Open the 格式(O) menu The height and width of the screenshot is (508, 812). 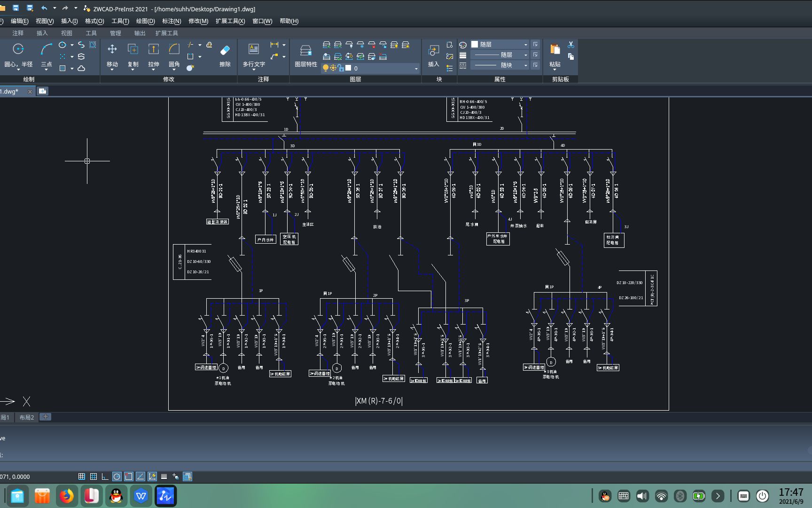click(x=94, y=21)
